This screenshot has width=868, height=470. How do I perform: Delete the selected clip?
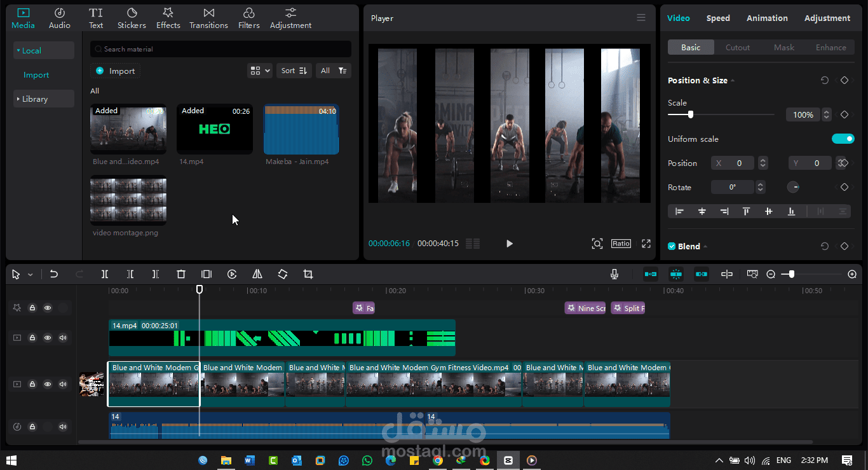(181, 274)
